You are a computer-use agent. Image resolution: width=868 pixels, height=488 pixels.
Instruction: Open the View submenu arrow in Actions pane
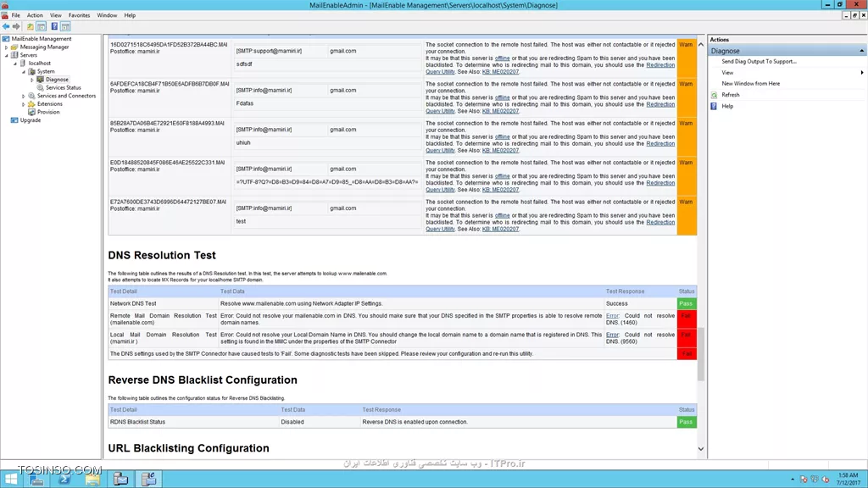click(x=862, y=73)
